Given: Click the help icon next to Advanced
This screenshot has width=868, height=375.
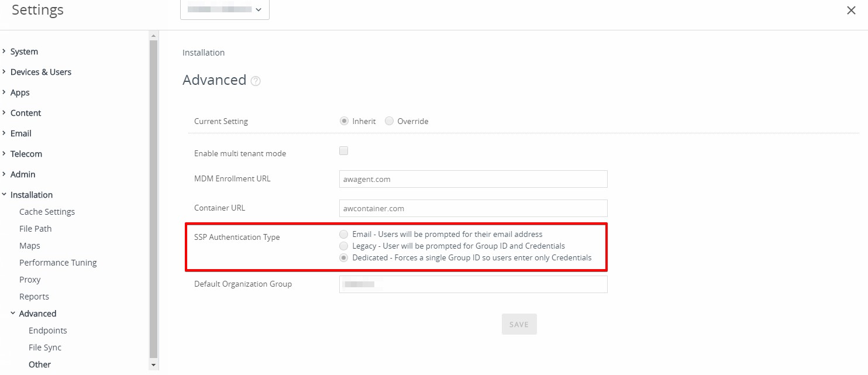Looking at the screenshot, I should pos(256,81).
